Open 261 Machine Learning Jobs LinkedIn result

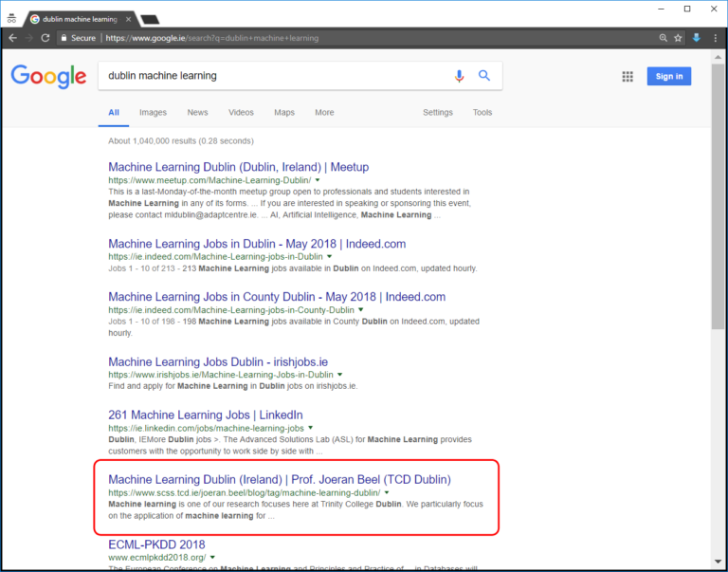205,415
